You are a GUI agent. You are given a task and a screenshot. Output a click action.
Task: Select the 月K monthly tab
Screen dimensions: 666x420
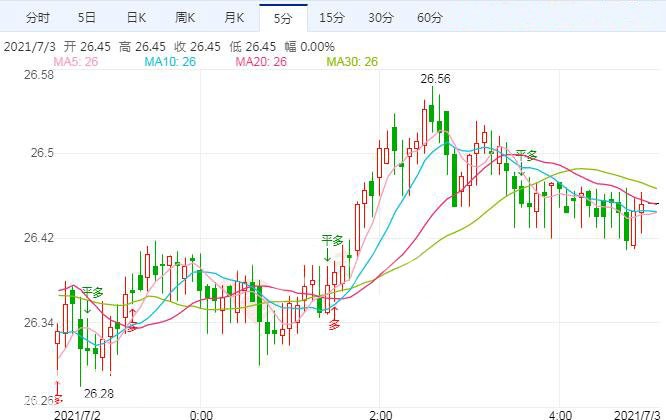click(x=235, y=18)
